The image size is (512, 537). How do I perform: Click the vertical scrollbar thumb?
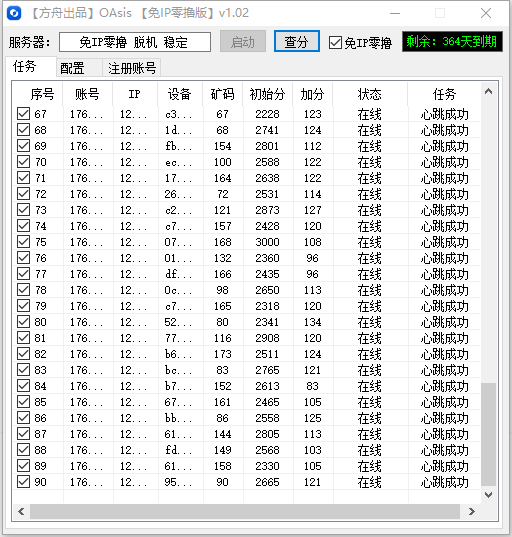click(489, 434)
